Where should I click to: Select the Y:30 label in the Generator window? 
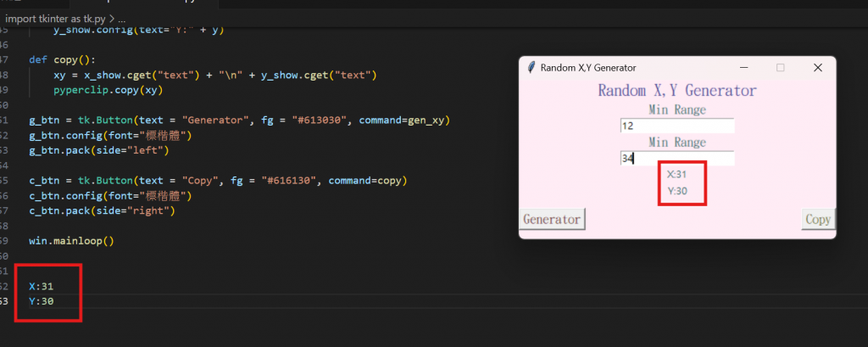(677, 191)
